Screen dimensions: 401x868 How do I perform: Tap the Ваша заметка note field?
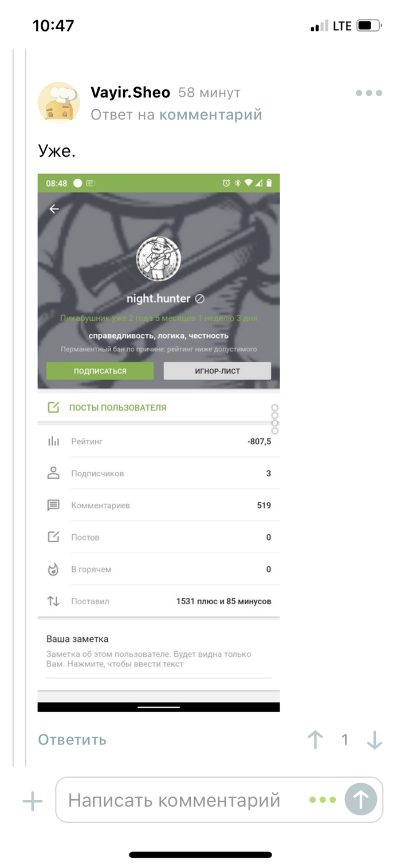159,652
